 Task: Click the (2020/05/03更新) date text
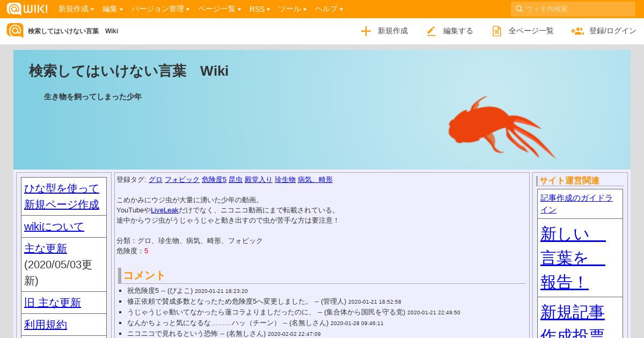(58, 273)
